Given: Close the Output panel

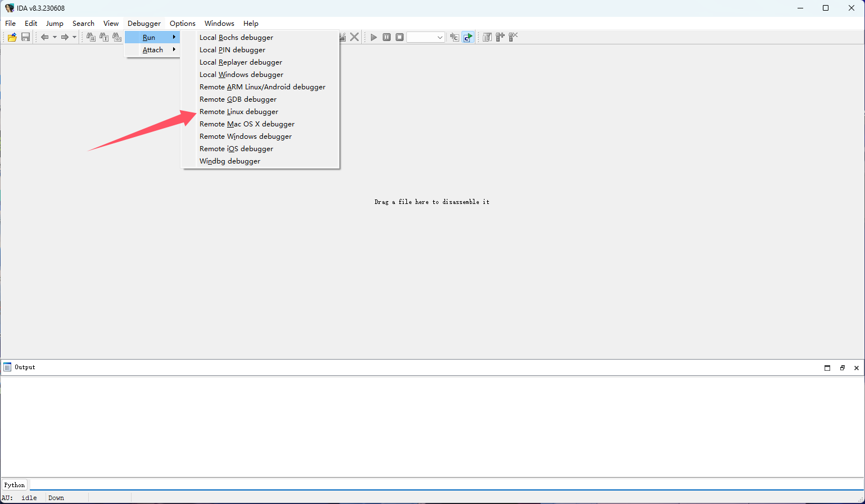Looking at the screenshot, I should 857,367.
